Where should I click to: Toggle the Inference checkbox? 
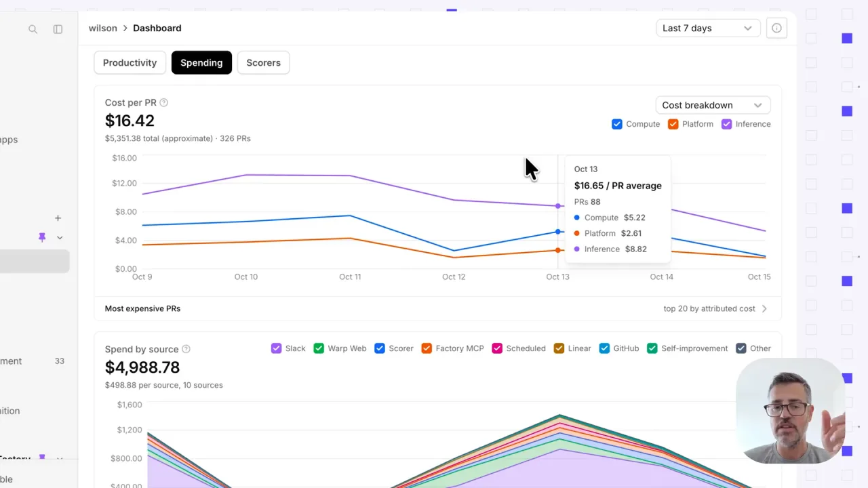[727, 124]
